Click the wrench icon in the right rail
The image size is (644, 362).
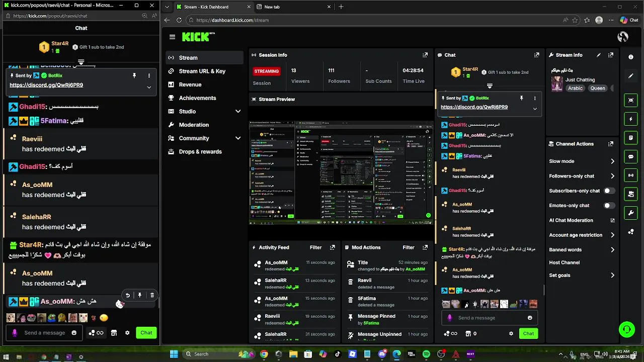(x=631, y=213)
